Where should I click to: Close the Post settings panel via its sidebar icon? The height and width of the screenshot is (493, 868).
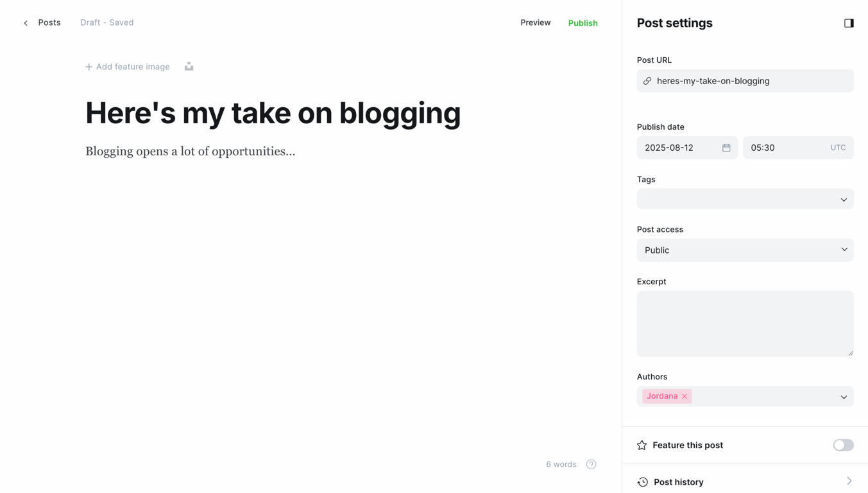pyautogui.click(x=849, y=22)
